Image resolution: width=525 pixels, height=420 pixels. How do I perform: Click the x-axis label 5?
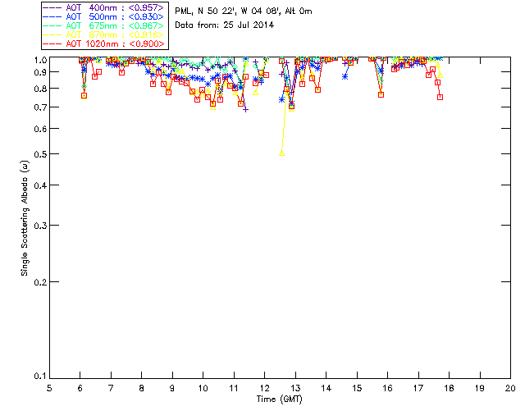pos(49,388)
